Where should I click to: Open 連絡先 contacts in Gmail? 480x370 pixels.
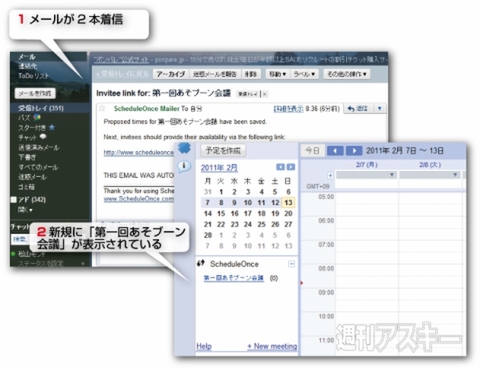28,66
